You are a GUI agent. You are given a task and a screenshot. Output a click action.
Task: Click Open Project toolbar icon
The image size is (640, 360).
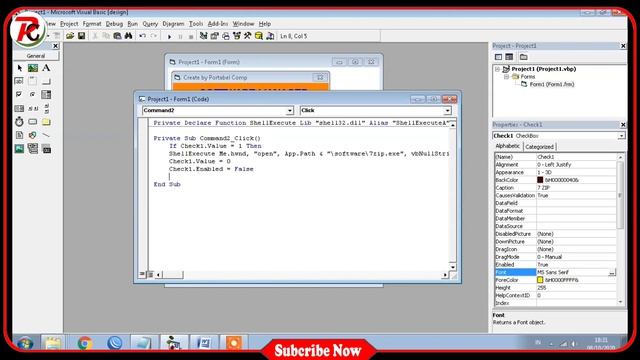point(70,36)
